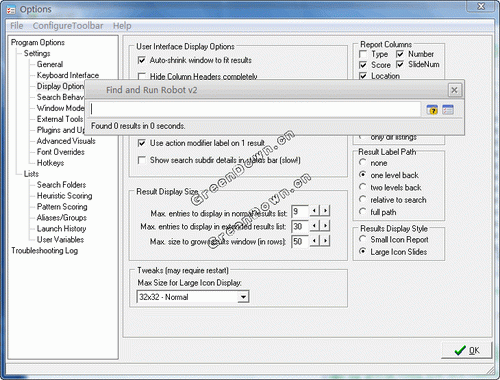Open Keyboard Interface settings
Viewport: 500px width, 380px height.
tap(68, 75)
